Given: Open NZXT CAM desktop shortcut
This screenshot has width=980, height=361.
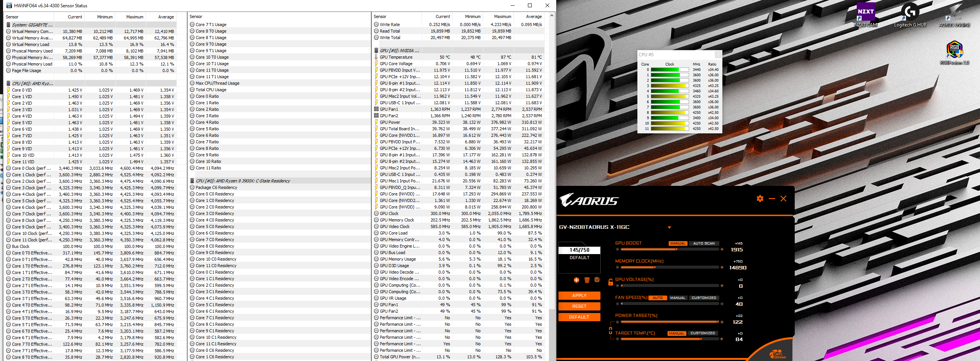Looking at the screenshot, I should [x=866, y=15].
